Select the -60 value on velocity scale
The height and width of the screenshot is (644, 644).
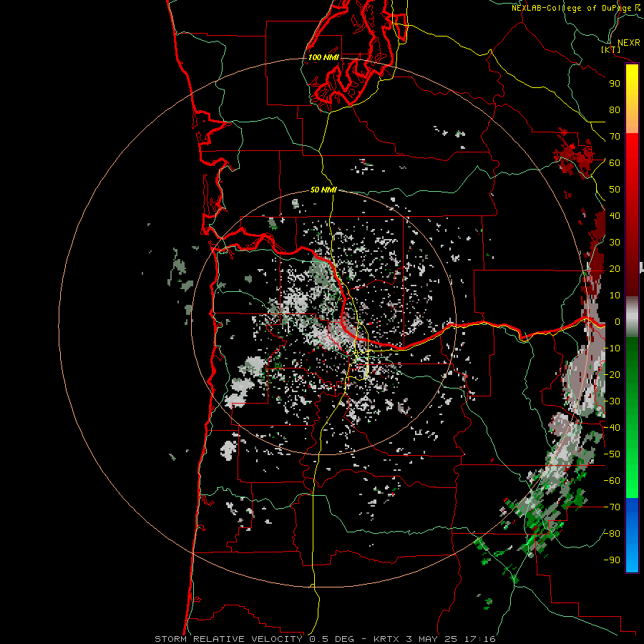click(612, 481)
